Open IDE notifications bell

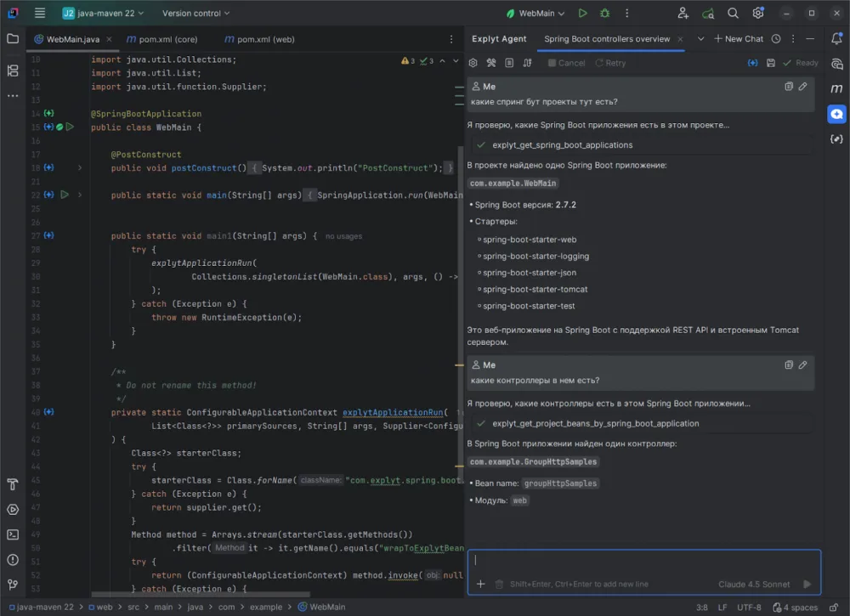click(x=836, y=39)
